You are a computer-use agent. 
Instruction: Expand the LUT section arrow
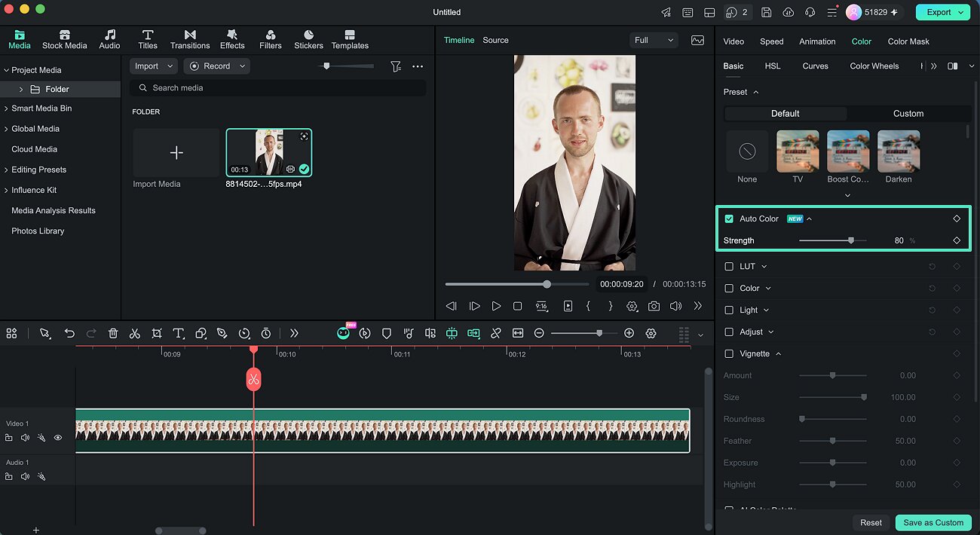764,267
